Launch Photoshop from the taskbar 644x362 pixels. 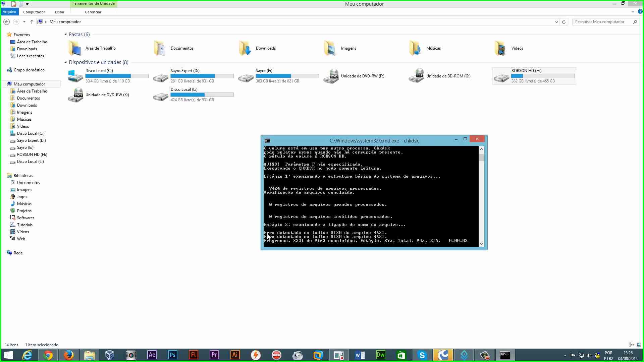(173, 355)
